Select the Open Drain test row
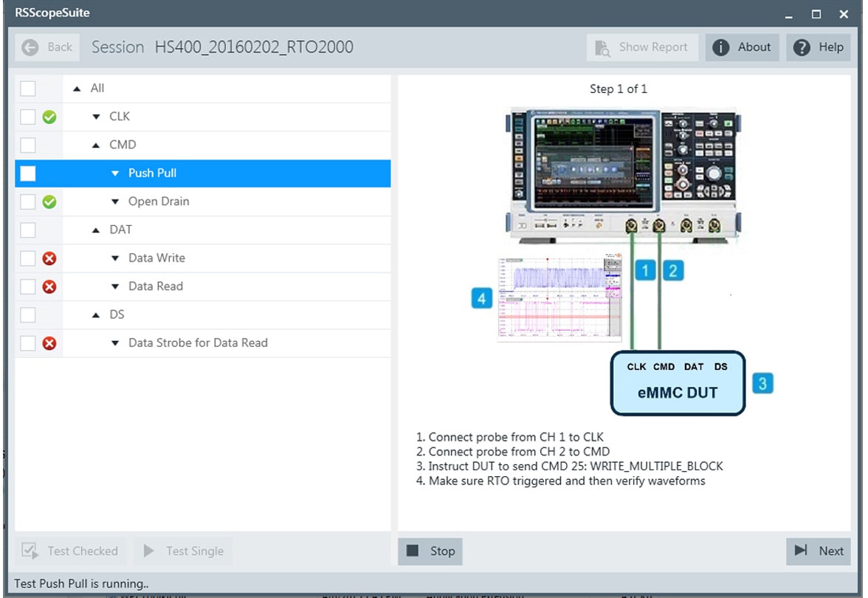This screenshot has width=868, height=598. [202, 202]
